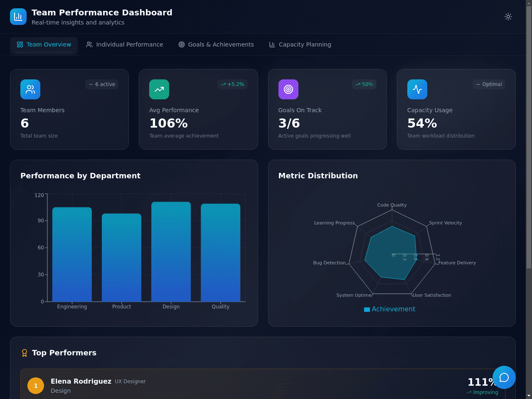Click the '+5.2%' trend badge
This screenshot has width=532, height=399.
[232, 84]
